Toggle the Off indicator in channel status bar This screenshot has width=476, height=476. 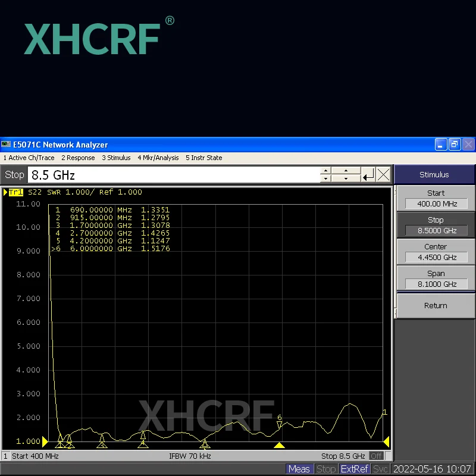click(377, 456)
